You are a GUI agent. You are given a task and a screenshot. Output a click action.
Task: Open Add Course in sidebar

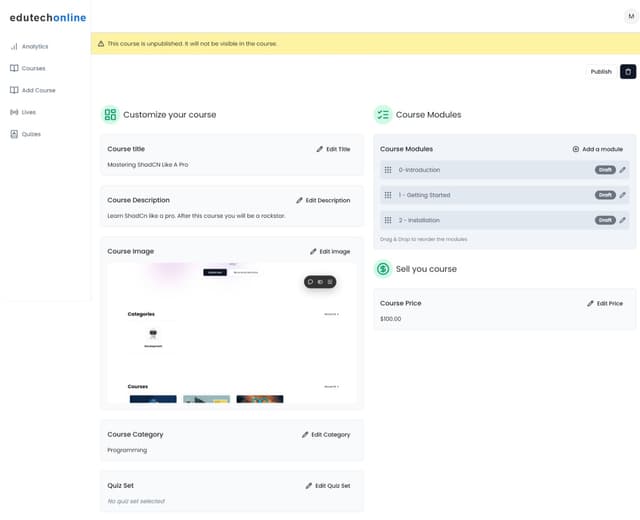point(33,90)
